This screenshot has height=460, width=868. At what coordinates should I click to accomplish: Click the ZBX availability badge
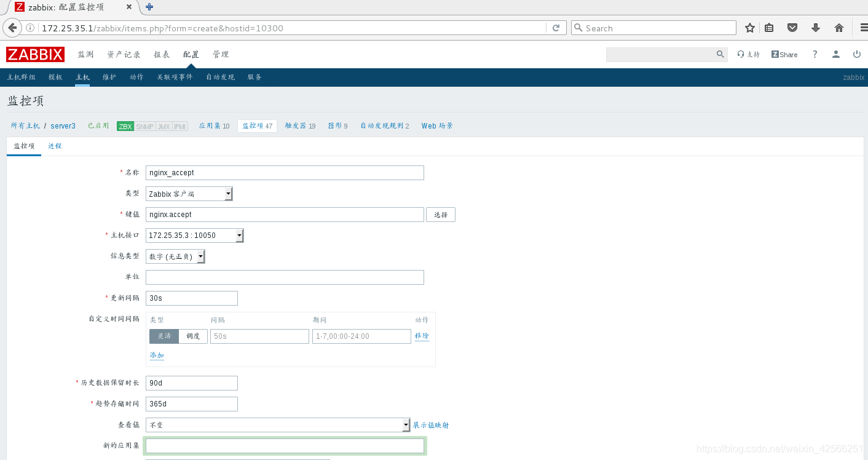pyautogui.click(x=125, y=126)
